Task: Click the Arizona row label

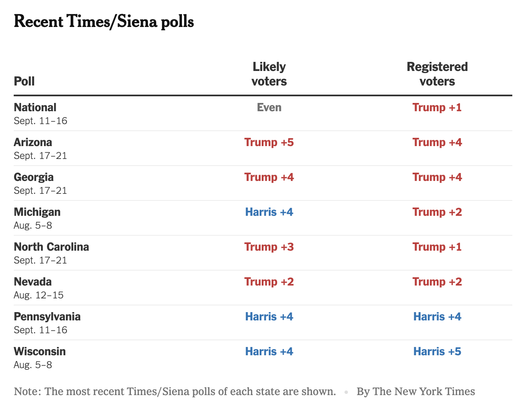Action: 33,142
